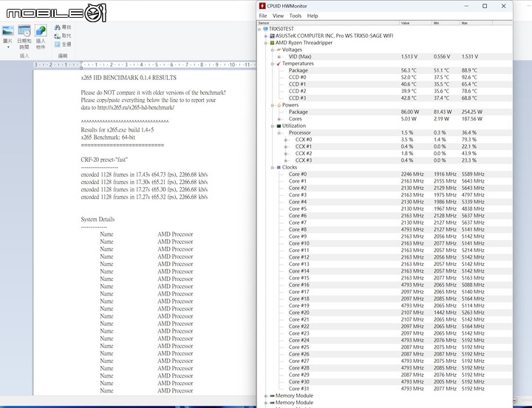Open the View menu in HWMonitor
Screen dimensions: 532x408
[x=278, y=16]
